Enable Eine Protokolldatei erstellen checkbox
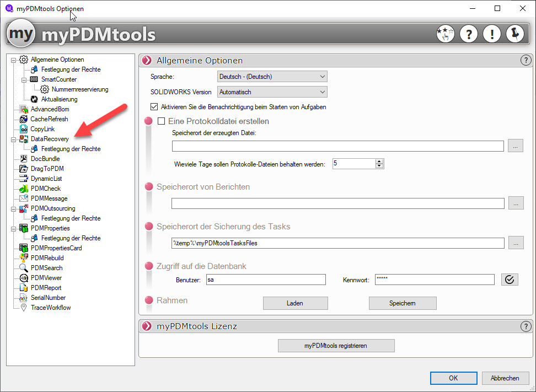Screen dimensions: 536x392 (162, 121)
